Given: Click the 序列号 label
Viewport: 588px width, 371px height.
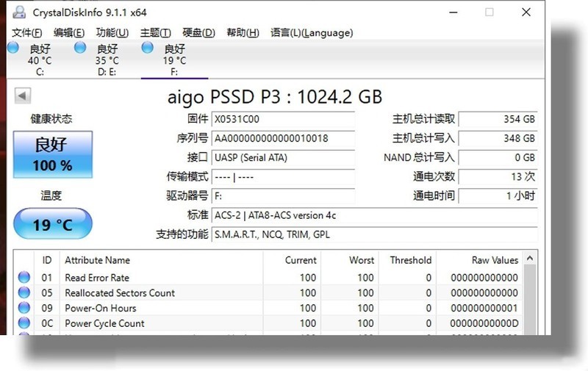Looking at the screenshot, I should (x=192, y=138).
